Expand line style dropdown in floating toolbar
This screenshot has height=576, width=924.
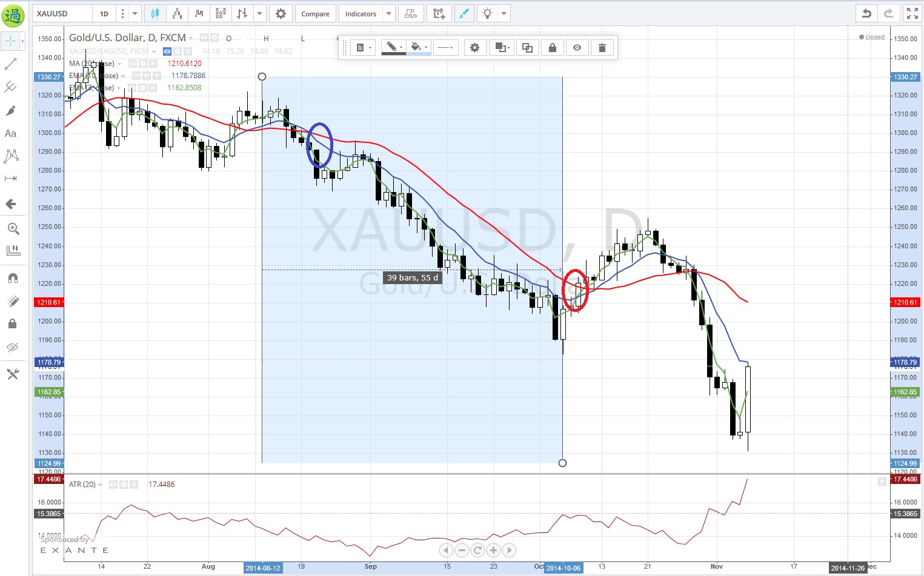[x=445, y=48]
